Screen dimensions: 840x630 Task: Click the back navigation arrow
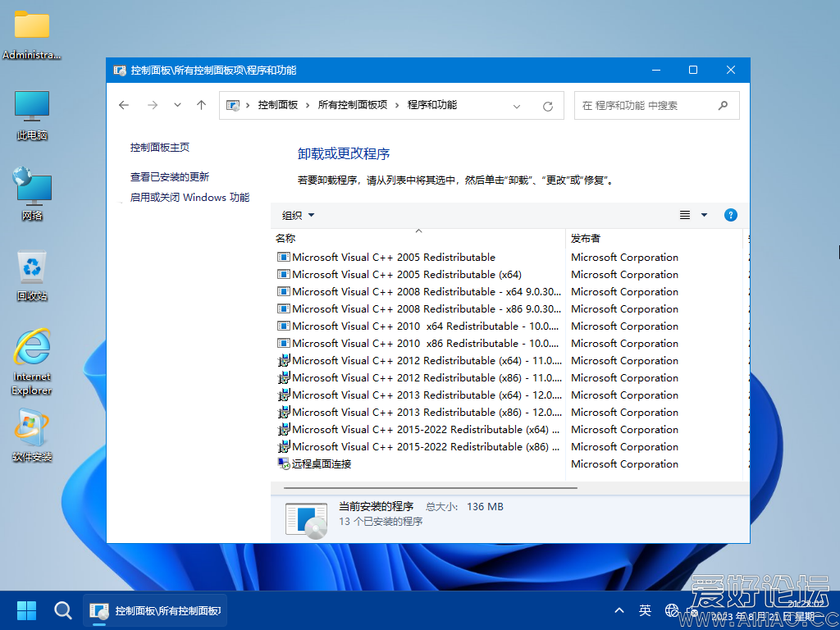(124, 105)
